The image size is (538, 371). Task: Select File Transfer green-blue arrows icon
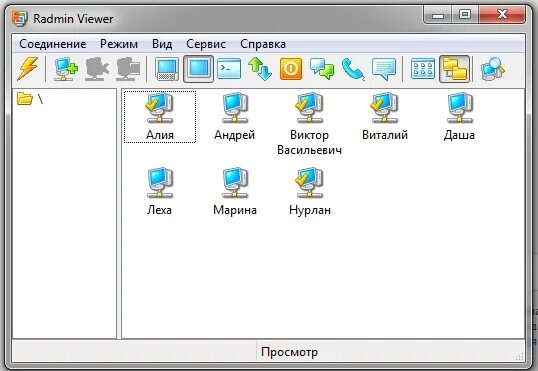point(260,69)
